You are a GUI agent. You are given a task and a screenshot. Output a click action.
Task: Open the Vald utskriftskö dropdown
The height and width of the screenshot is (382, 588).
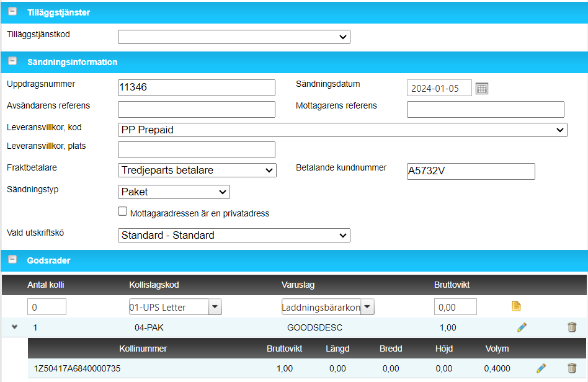[234, 235]
